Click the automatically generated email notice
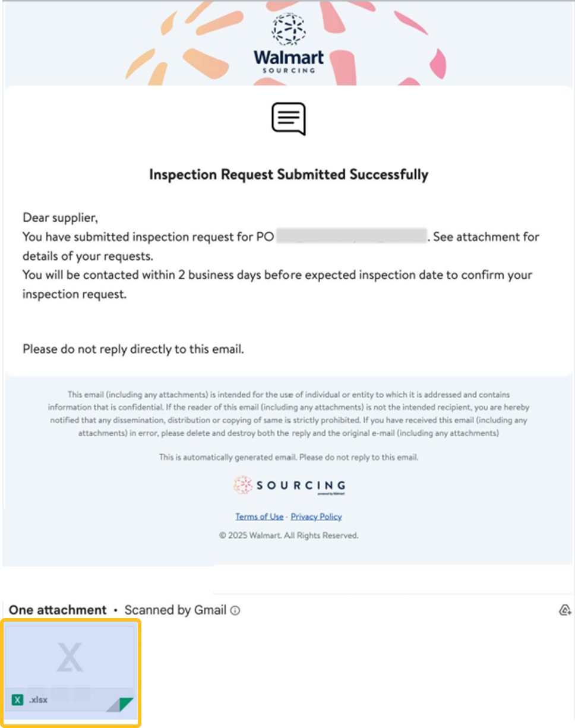The width and height of the screenshot is (575, 728). 289,458
